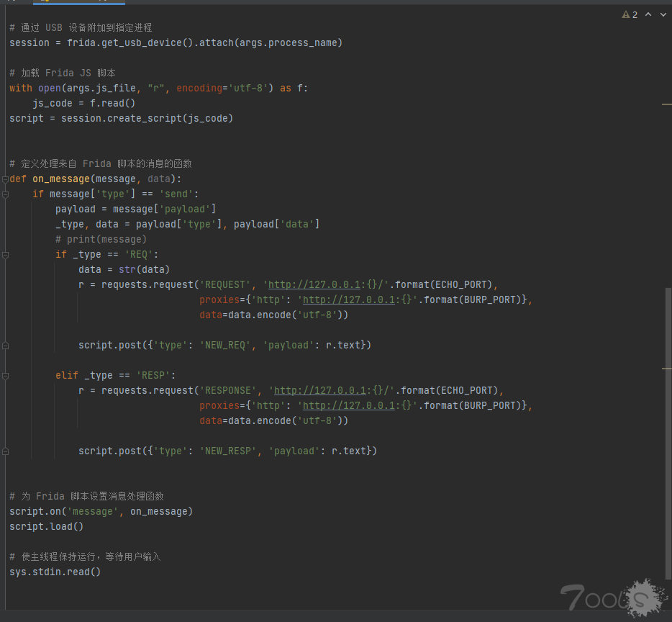
Task: Click the lower warning stripe mark on the scrollbar
Action: (x=666, y=369)
